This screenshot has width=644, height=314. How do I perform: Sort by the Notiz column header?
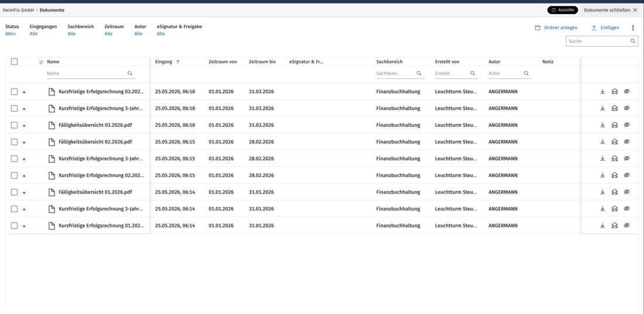pyautogui.click(x=548, y=61)
